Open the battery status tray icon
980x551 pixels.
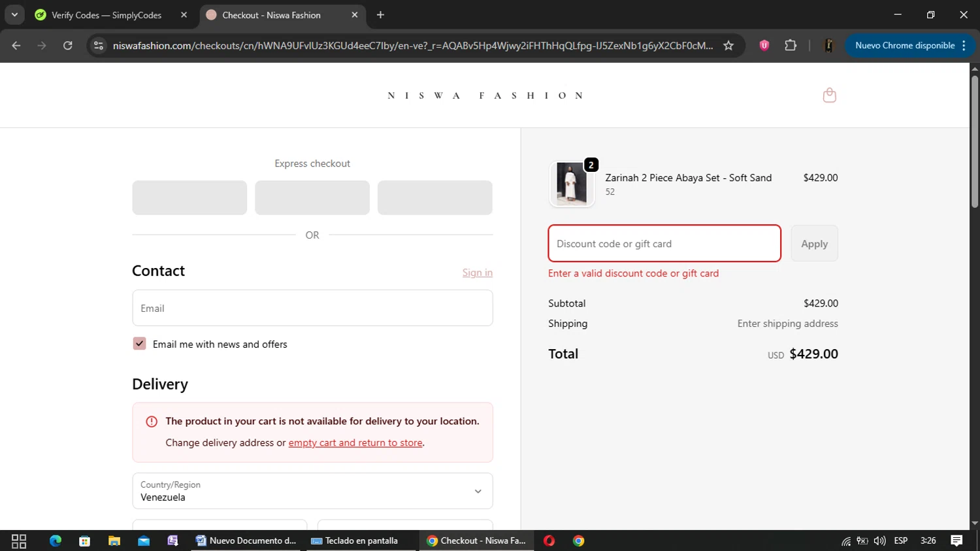[862, 541]
